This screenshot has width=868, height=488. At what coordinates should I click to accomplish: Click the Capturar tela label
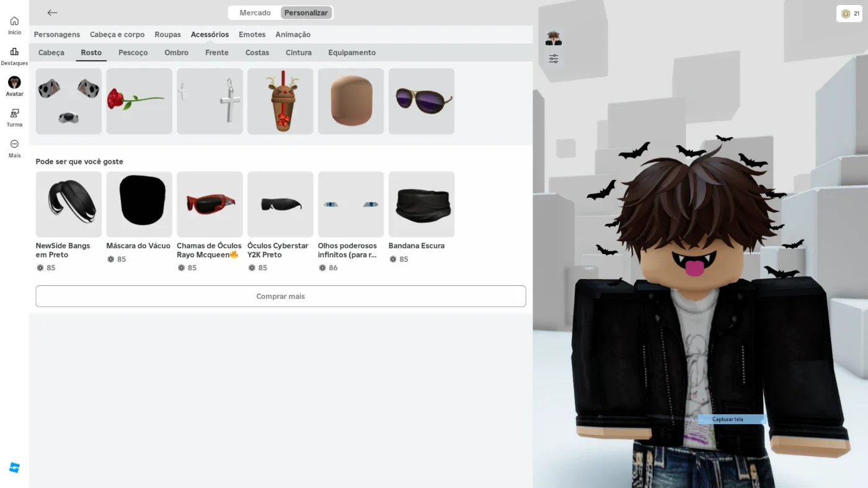click(x=728, y=419)
